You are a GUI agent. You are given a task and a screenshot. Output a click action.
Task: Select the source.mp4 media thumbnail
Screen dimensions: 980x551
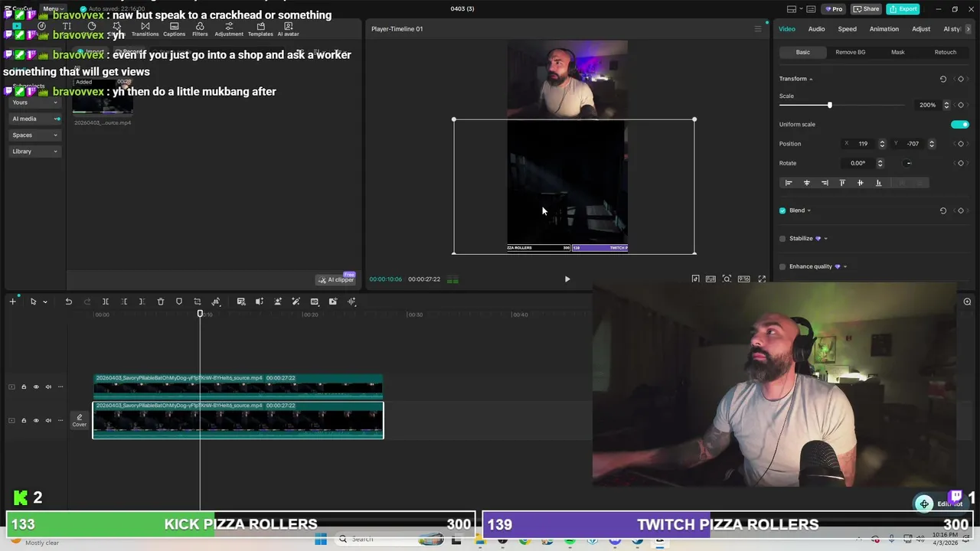point(103,99)
